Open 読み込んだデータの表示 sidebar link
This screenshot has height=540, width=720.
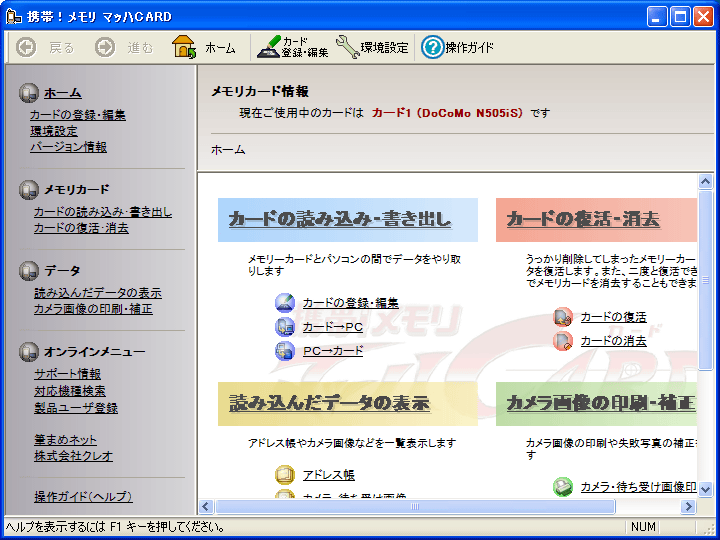click(x=97, y=293)
